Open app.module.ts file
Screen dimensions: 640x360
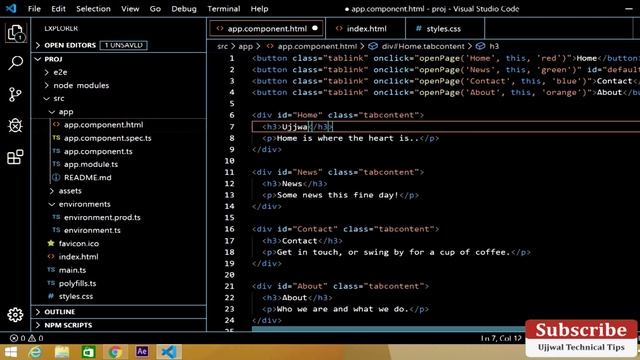[91, 164]
